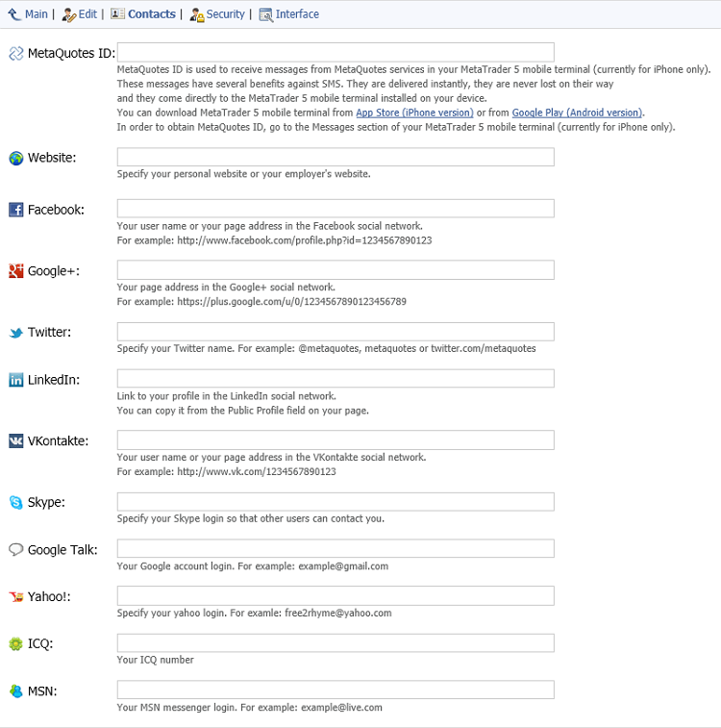Click the Yahoo! logo icon
This screenshot has height=728, width=721.
pyautogui.click(x=15, y=596)
